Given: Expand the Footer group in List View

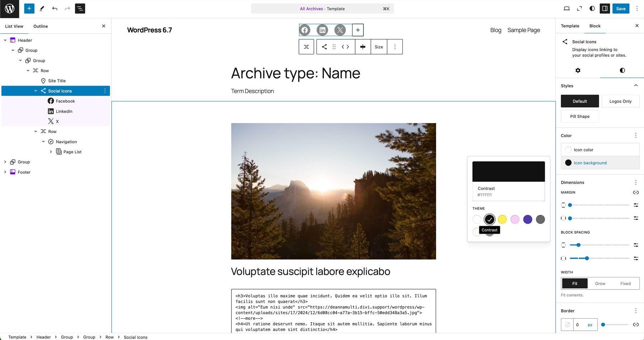Looking at the screenshot, I should [5, 172].
